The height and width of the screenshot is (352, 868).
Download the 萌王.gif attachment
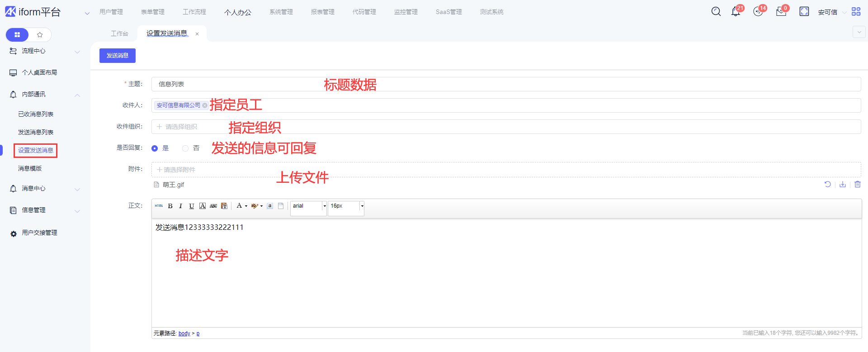tap(843, 185)
